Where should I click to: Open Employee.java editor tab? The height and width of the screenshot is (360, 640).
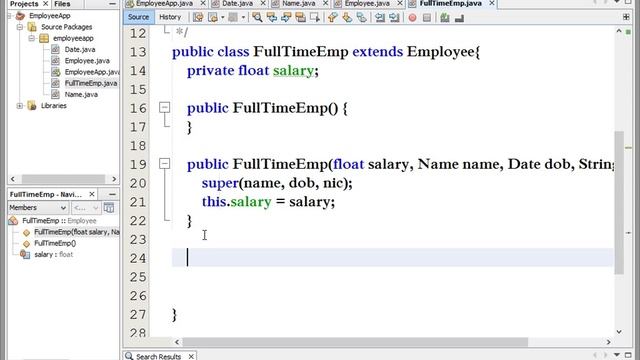[367, 3]
